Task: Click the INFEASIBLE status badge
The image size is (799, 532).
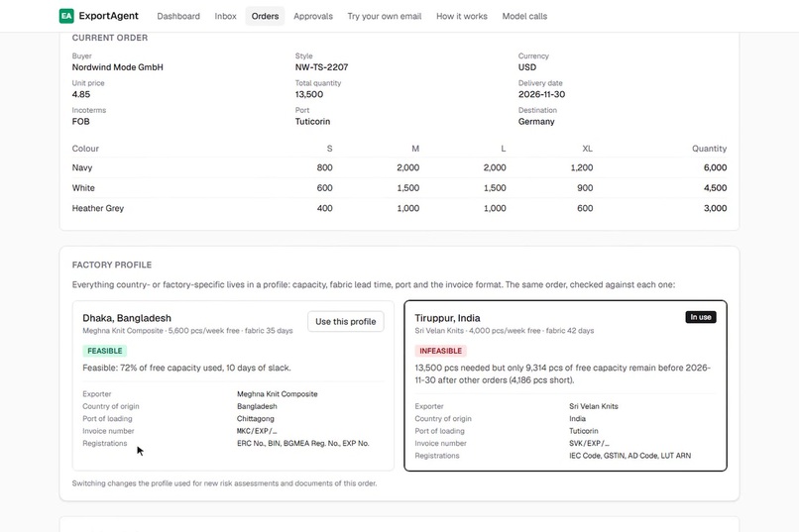Action: click(440, 351)
